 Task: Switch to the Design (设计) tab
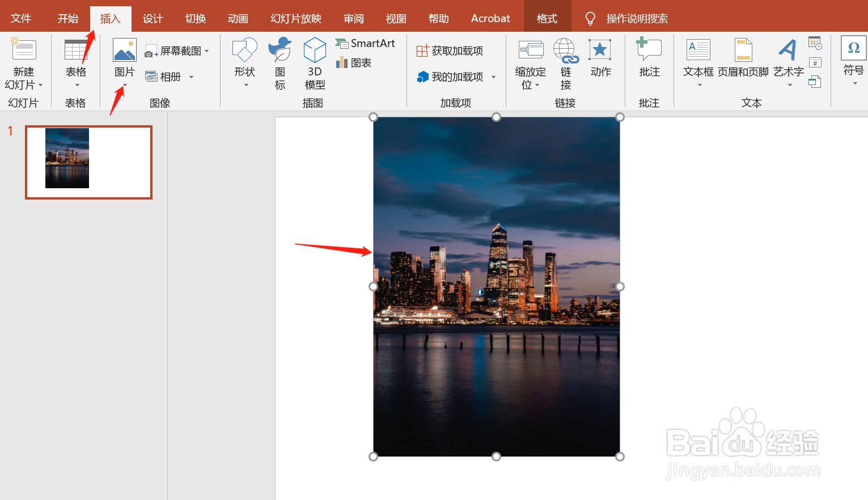(x=153, y=19)
